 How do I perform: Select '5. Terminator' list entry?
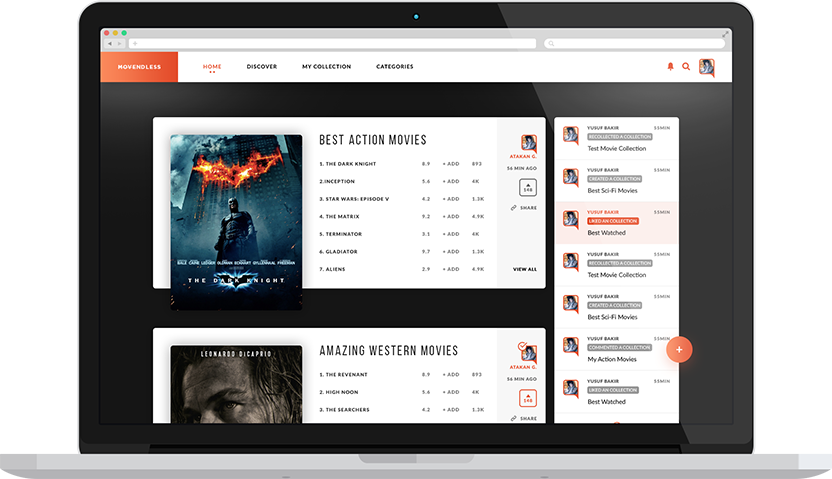(x=341, y=234)
